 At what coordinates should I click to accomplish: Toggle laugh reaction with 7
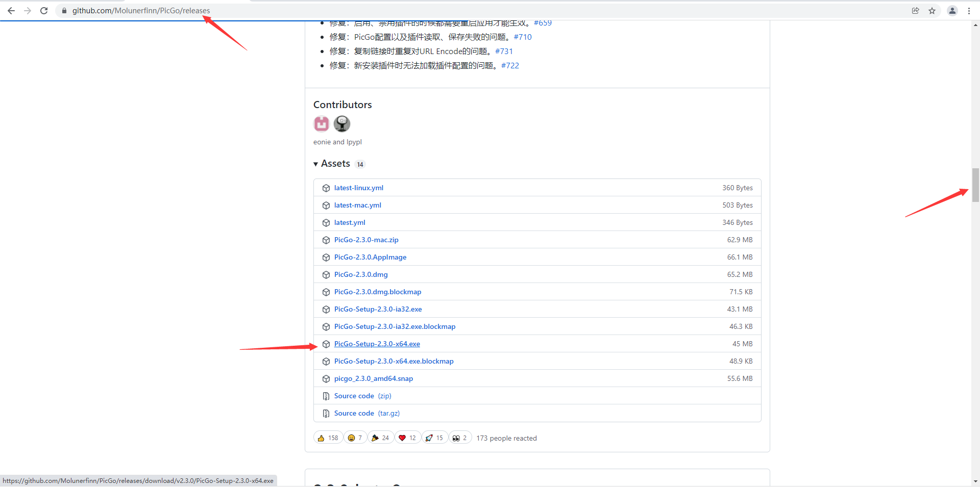coord(355,438)
